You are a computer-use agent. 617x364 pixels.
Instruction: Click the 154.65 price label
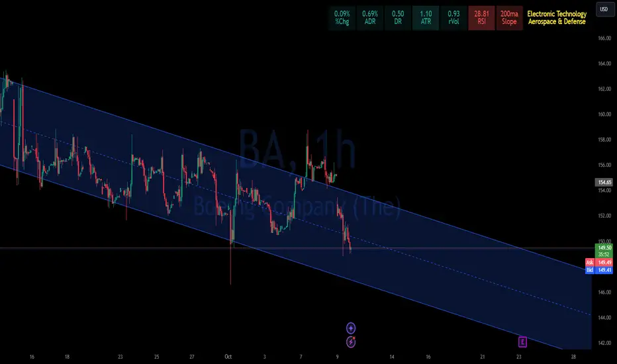tap(604, 182)
